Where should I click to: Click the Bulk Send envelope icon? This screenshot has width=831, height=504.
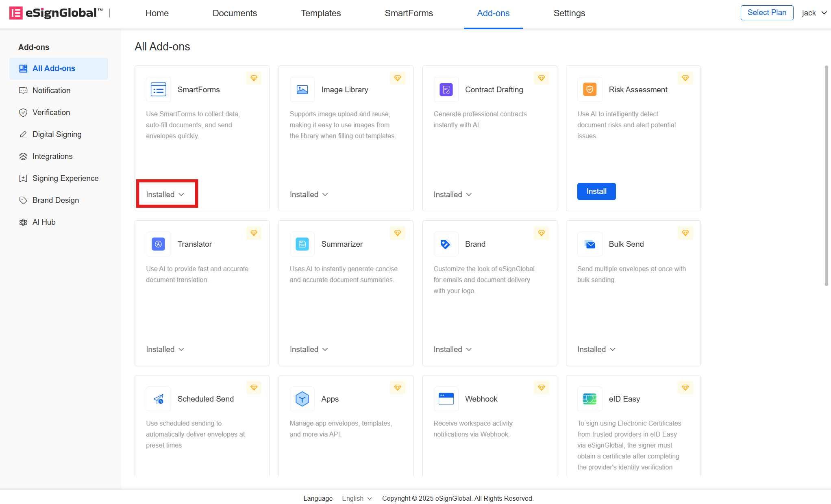point(590,244)
